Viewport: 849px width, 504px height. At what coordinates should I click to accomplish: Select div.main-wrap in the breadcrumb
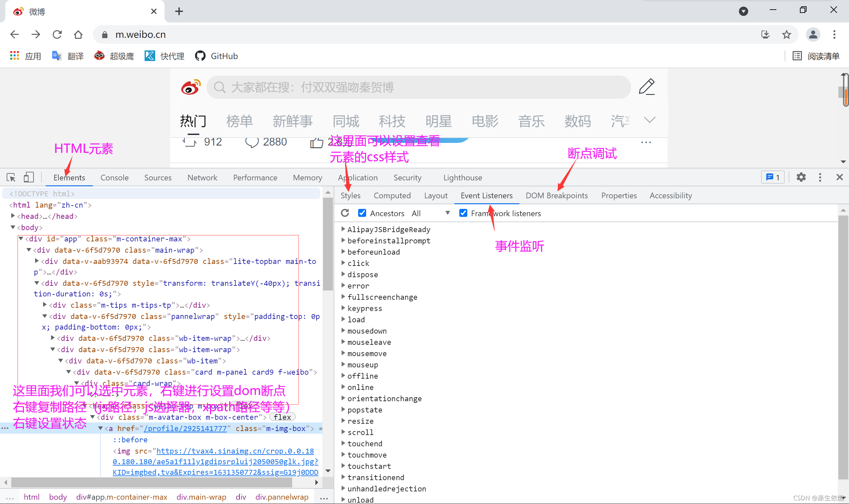(201, 497)
